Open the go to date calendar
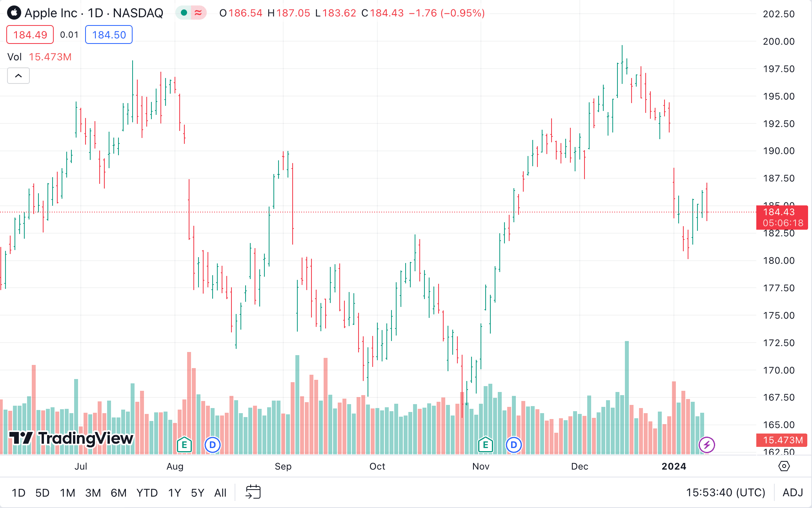 (x=253, y=492)
